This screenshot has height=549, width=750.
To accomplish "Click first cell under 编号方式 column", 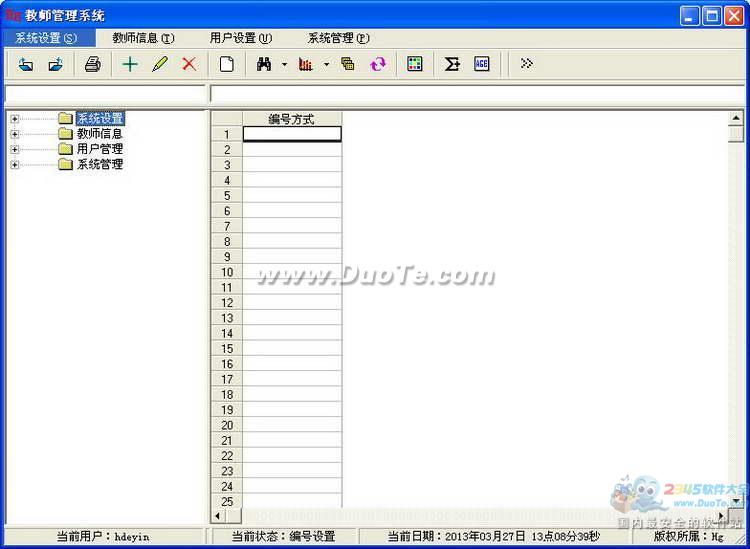I will click(291, 134).
